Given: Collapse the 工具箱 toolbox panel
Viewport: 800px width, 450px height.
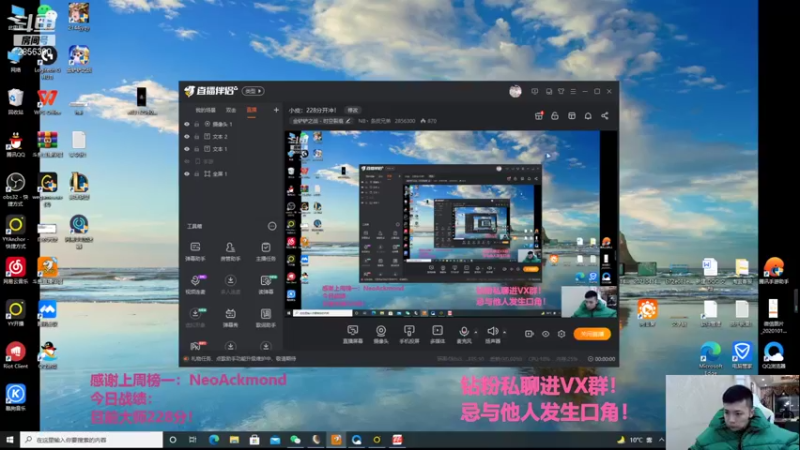Looking at the screenshot, I should click(x=272, y=226).
